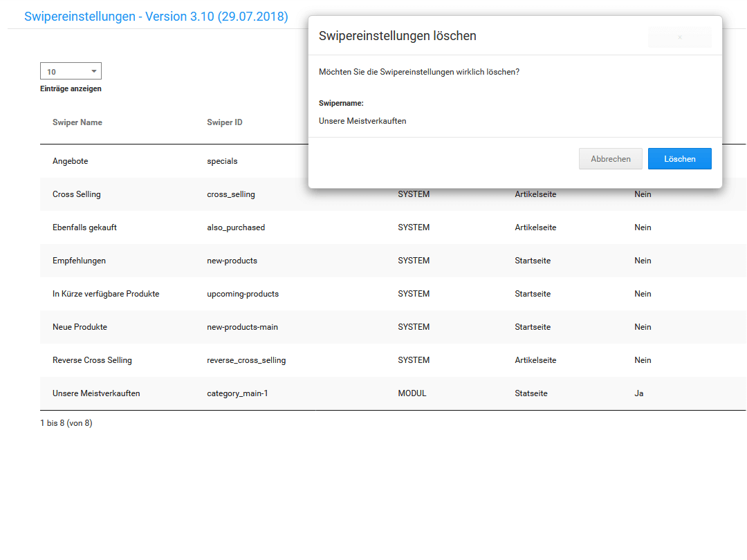Click the Swipereinstellungen version page title
This screenshot has height=560, width=747.
pos(156,17)
